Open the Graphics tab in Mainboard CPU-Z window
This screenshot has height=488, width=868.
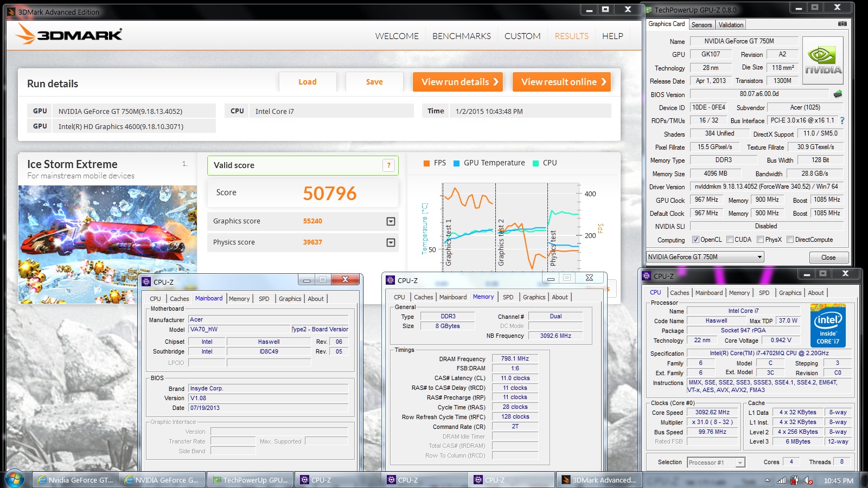(x=290, y=299)
